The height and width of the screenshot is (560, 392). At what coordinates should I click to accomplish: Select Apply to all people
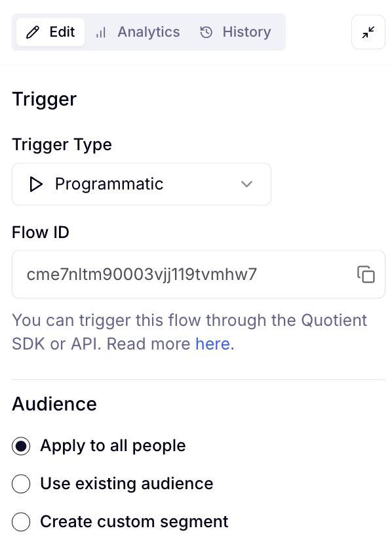[x=20, y=445]
